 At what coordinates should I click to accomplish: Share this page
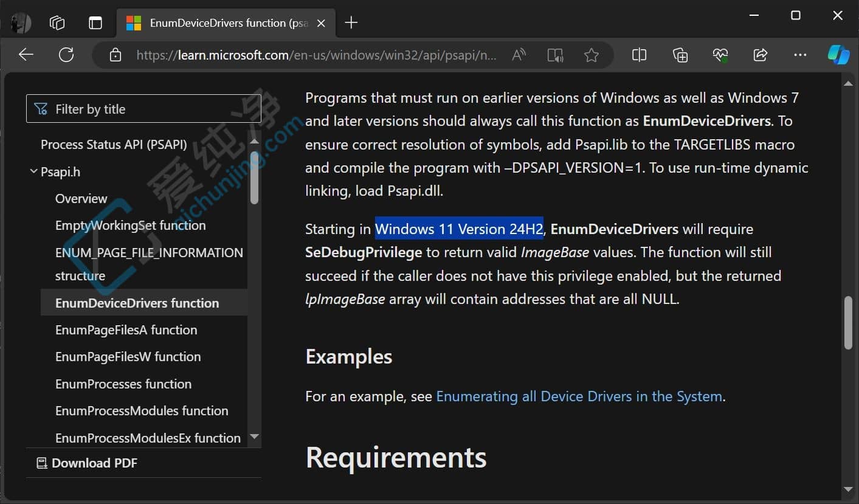point(760,55)
